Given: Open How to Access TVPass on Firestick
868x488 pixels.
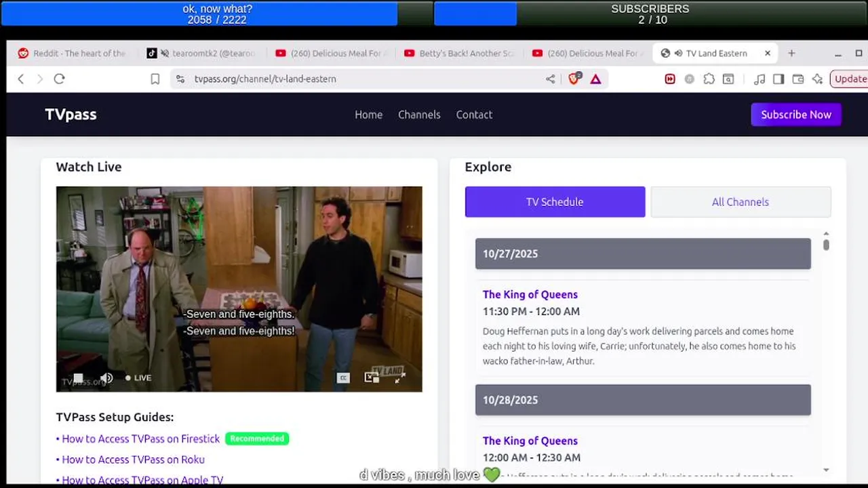Looking at the screenshot, I should pyautogui.click(x=140, y=439).
